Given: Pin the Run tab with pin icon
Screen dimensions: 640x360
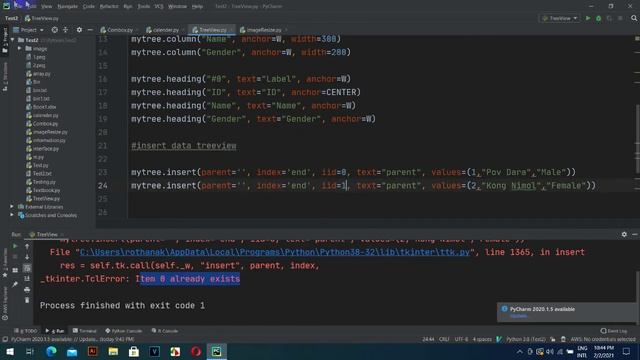Looking at the screenshot, I should click(x=15, y=284).
